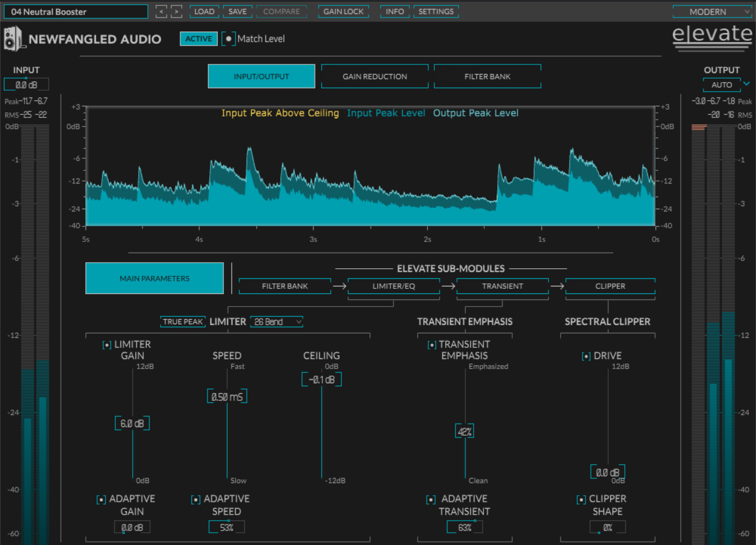This screenshot has height=545, width=756.
Task: Click the SAVE button
Action: [238, 12]
